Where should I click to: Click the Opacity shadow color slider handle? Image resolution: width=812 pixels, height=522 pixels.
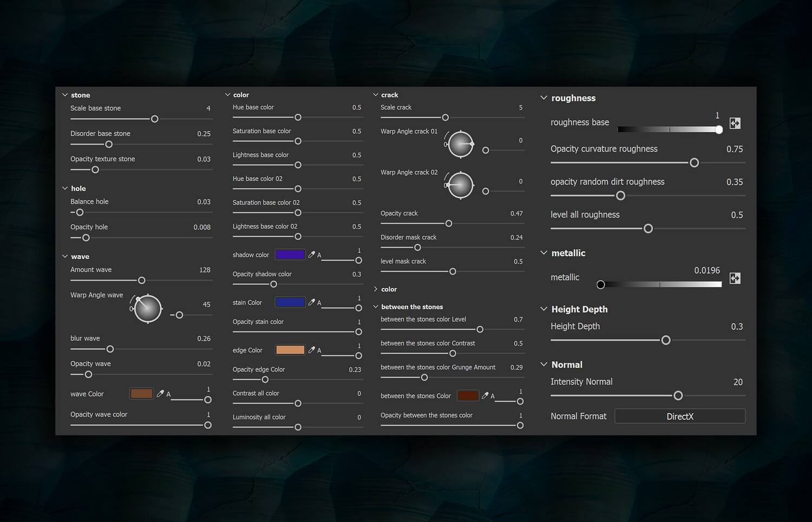tap(273, 284)
